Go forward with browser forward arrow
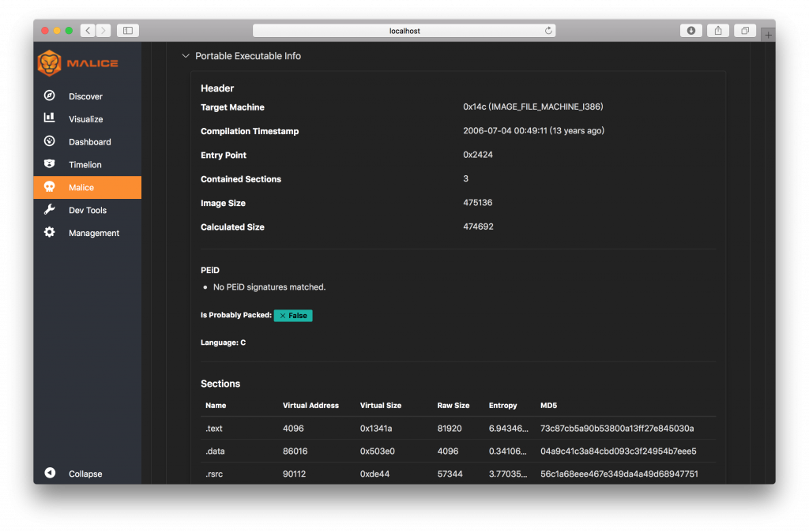The width and height of the screenshot is (809, 532). click(x=103, y=31)
